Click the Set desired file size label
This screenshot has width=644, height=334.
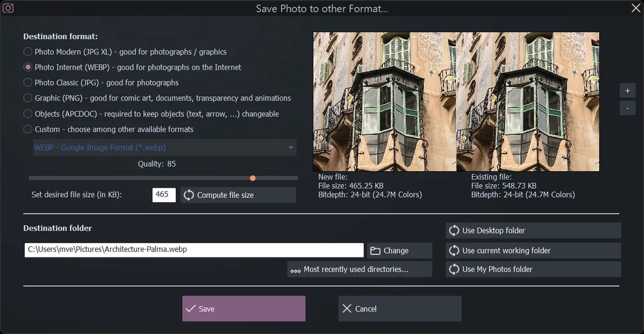76,195
